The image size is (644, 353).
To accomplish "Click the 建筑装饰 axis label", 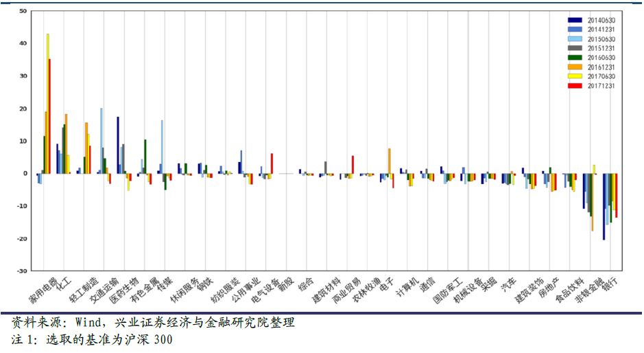I will [x=529, y=290].
